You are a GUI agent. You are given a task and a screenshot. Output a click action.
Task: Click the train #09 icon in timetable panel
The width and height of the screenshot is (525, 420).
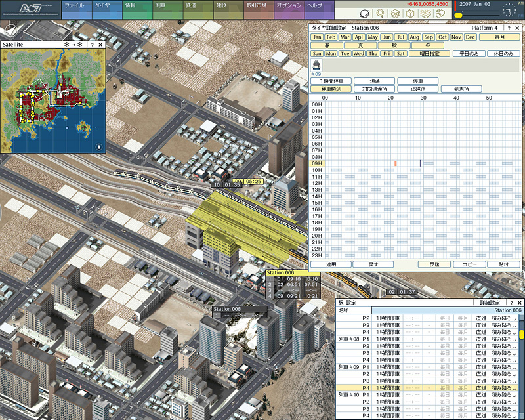tap(316, 65)
